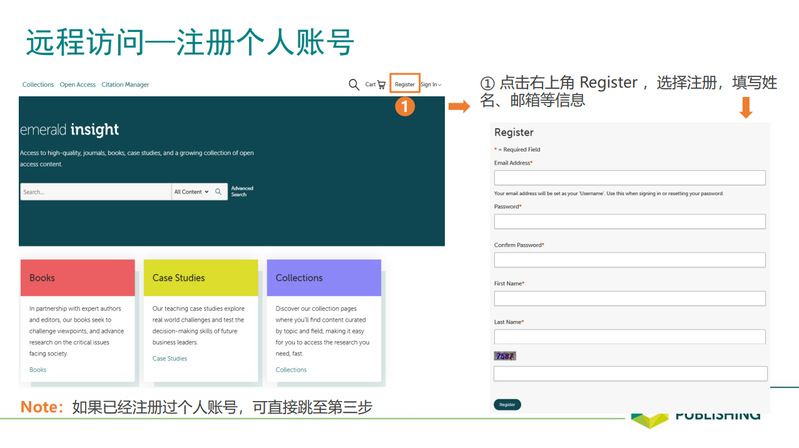The width and height of the screenshot is (799, 448).
Task: Select the Confirm Password field
Action: tap(629, 260)
